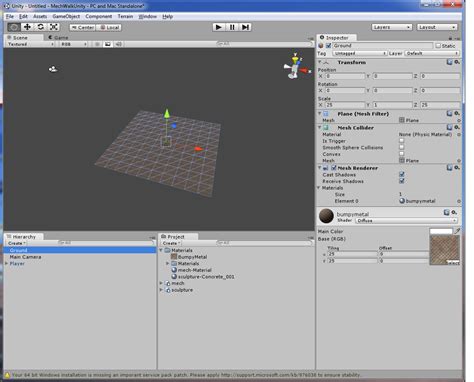The image size is (474, 382).
Task: Select Main Camera in Hierarchy
Action: tap(25, 257)
